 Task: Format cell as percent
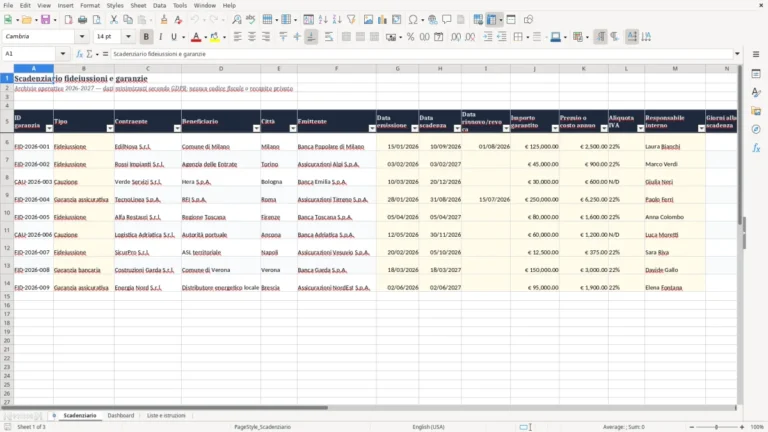(x=410, y=37)
